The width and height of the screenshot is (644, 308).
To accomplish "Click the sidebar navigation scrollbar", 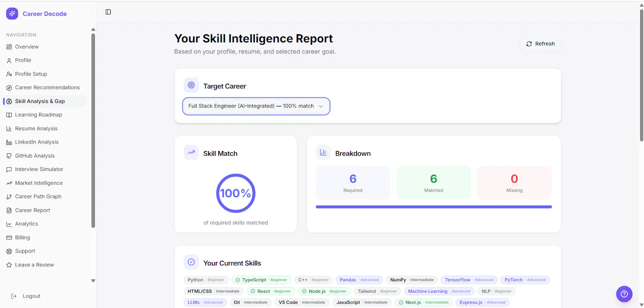I will click(93, 131).
